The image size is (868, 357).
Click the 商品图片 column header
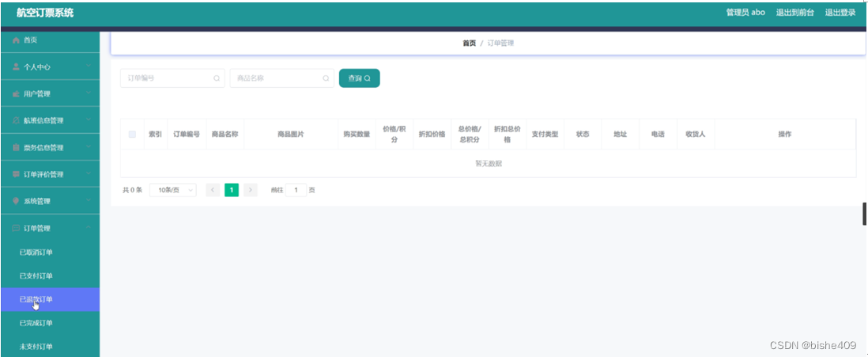coord(291,134)
